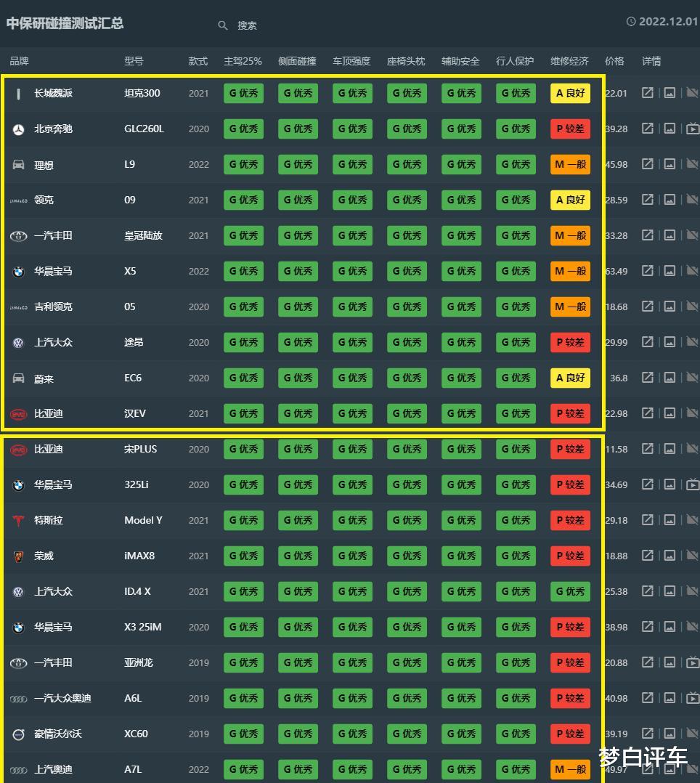Click the 品牌 column header
Viewport: 700px width, 783px height.
click(19, 61)
